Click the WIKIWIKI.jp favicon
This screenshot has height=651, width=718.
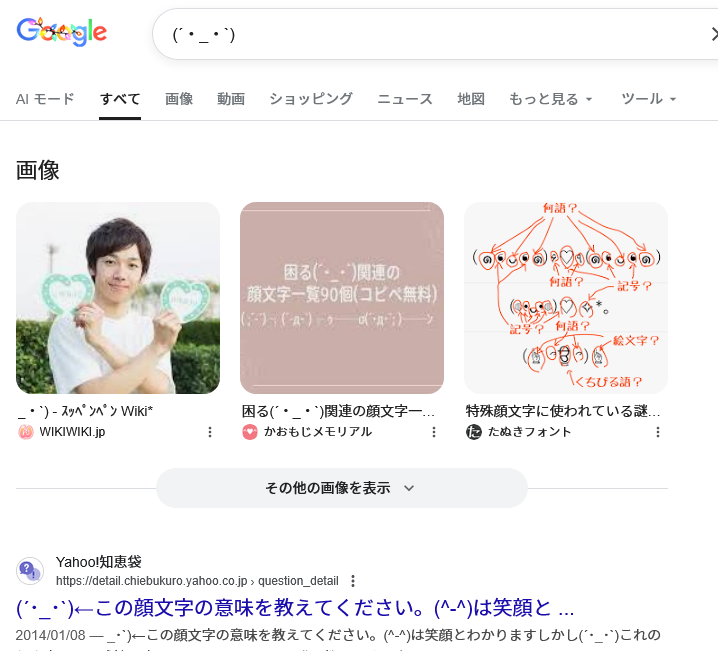click(26, 432)
